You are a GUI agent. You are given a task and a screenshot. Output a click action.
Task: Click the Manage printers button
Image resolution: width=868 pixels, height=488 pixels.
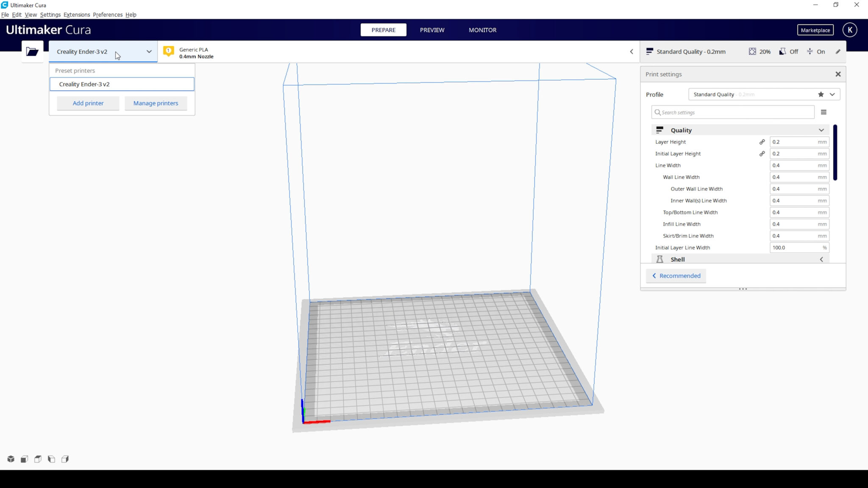[x=156, y=103]
